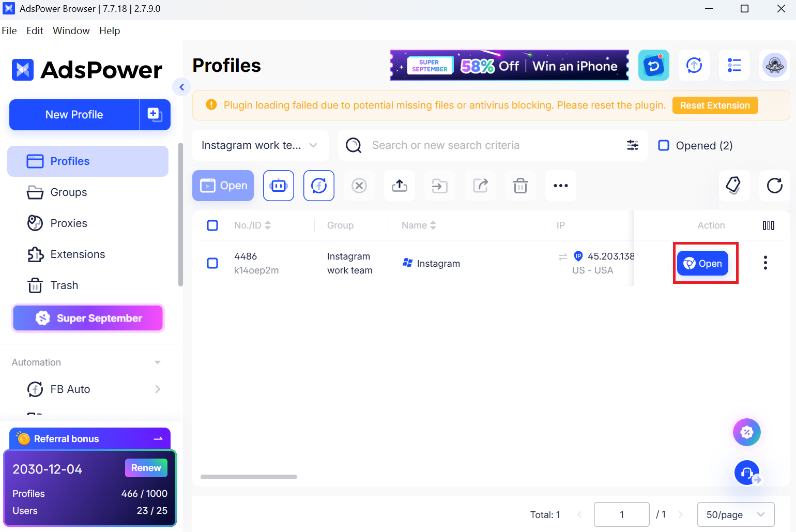Viewport: 796px width, 532px height.
Task: Click the sidebar vertical scrollbar
Action: pos(180,214)
